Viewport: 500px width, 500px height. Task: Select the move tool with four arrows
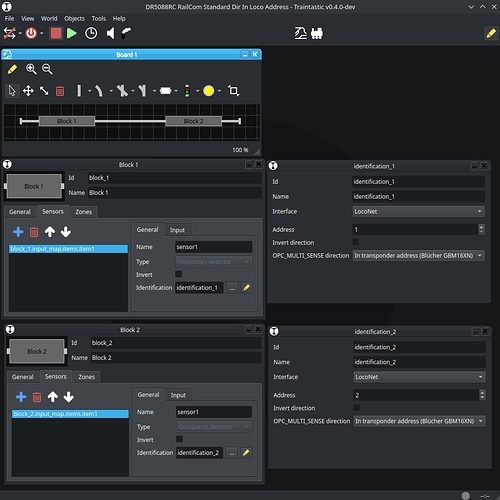click(28, 91)
